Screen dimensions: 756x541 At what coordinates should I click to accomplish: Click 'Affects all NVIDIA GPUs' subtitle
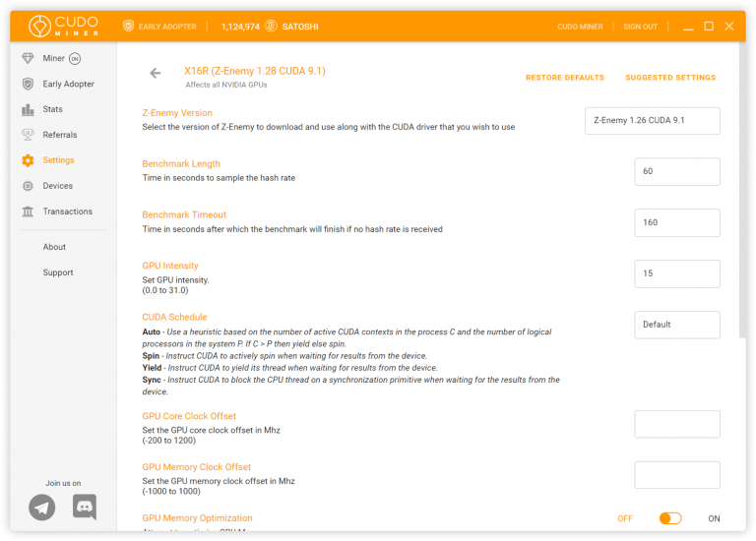coord(226,85)
